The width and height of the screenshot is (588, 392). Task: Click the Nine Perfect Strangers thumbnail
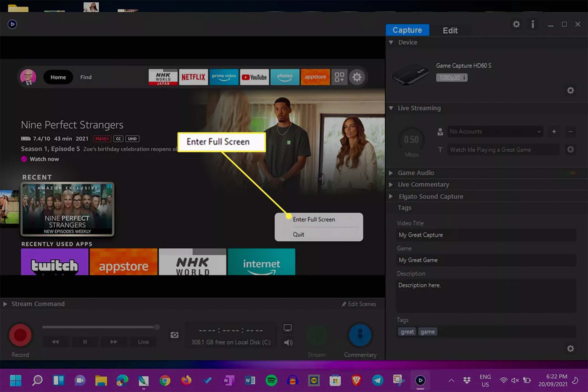tap(68, 209)
